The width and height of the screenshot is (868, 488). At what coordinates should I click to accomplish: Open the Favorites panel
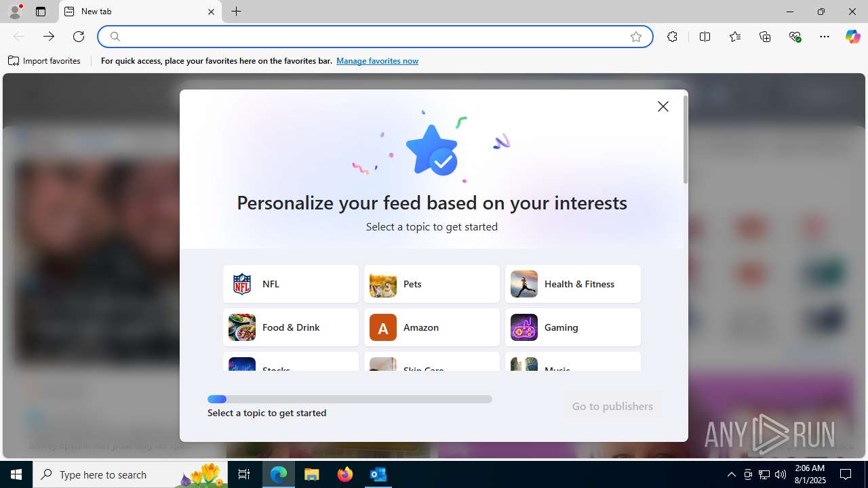[735, 37]
